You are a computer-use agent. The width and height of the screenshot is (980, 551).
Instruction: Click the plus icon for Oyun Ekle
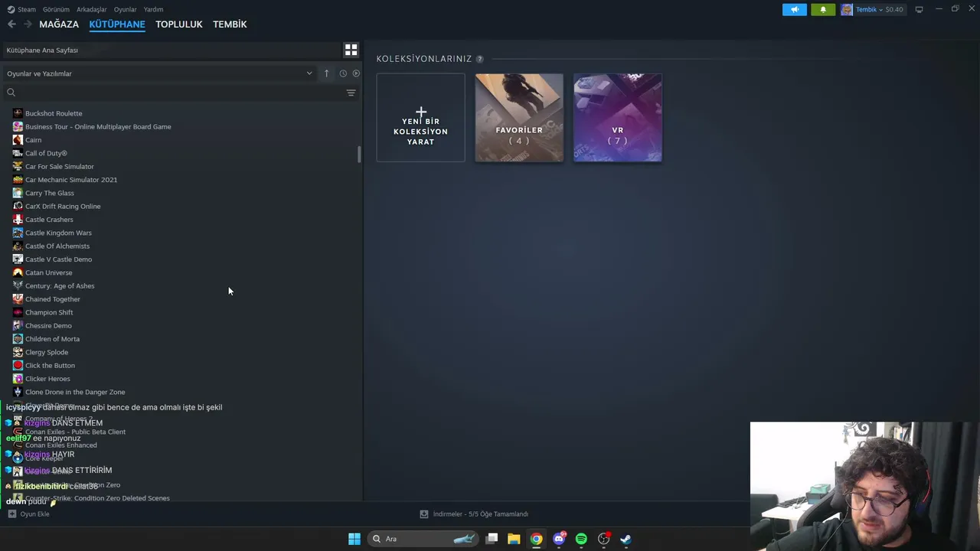pos(11,514)
